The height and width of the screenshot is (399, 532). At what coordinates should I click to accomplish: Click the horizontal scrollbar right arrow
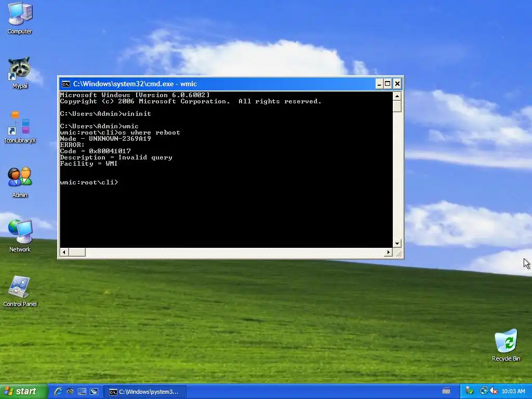coord(389,252)
